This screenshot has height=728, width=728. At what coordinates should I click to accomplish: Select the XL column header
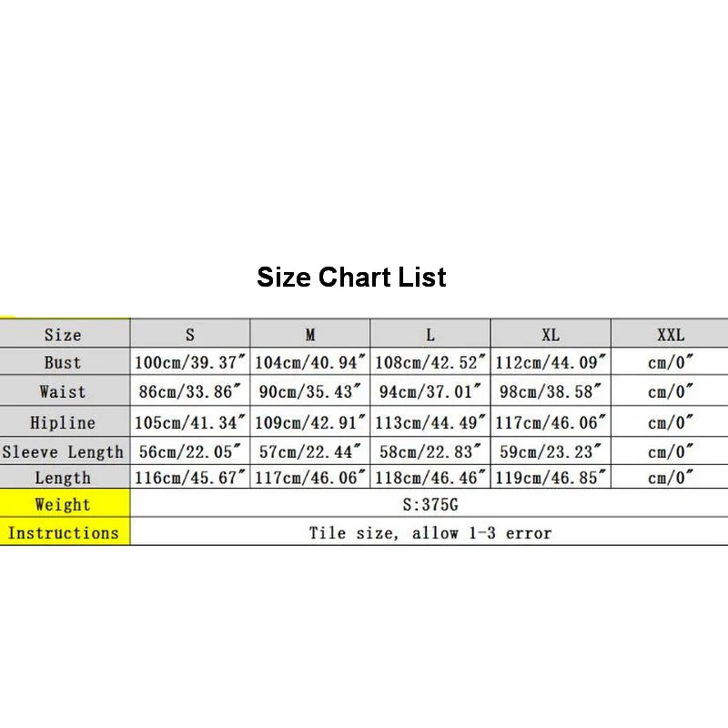[551, 333]
